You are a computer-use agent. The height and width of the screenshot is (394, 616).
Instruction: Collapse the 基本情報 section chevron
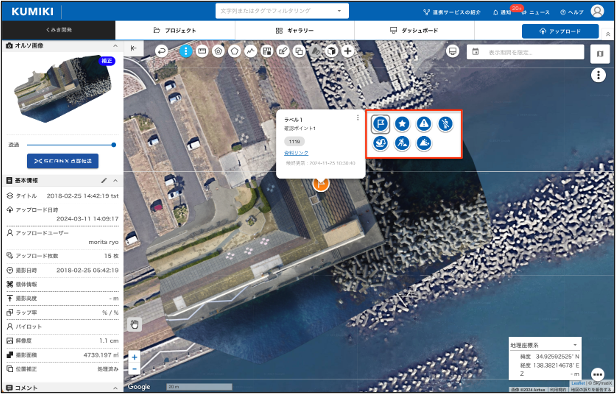coord(116,180)
